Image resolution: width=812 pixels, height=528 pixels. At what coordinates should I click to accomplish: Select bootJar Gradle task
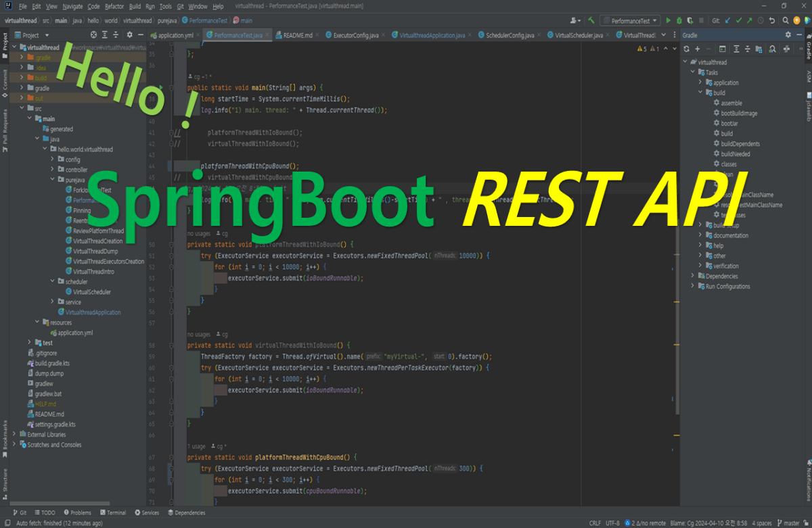tap(728, 124)
